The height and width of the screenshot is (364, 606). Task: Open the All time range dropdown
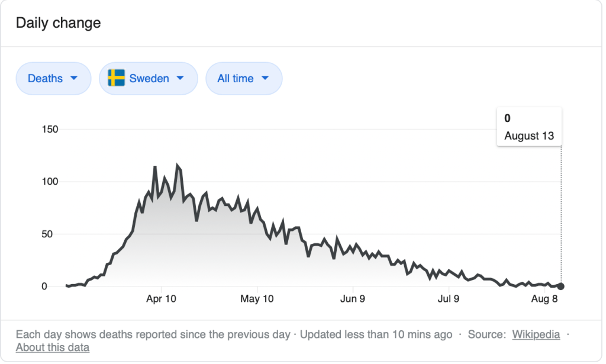[243, 78]
